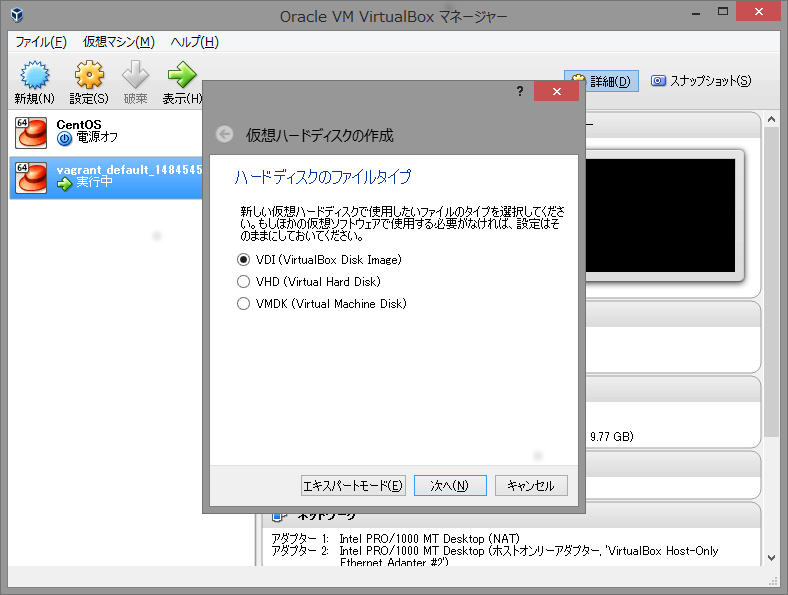Viewport: 788px width, 595px height.
Task: Click the VirtualBox logo in the title bar
Action: tap(17, 15)
